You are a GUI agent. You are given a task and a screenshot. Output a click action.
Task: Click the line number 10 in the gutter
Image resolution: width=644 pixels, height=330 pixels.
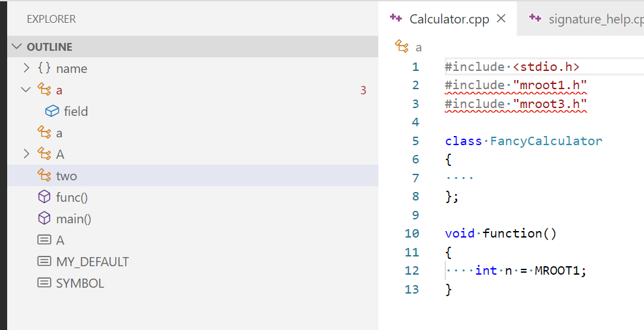pos(412,234)
